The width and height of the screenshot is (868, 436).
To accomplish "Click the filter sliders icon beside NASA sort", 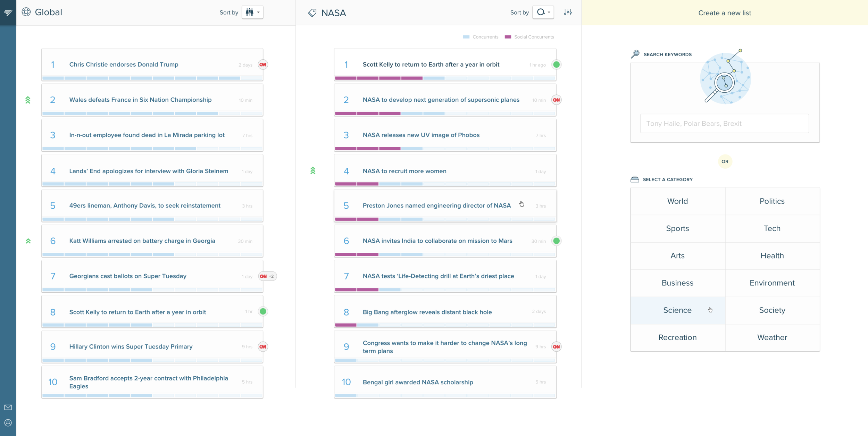I will tap(568, 12).
